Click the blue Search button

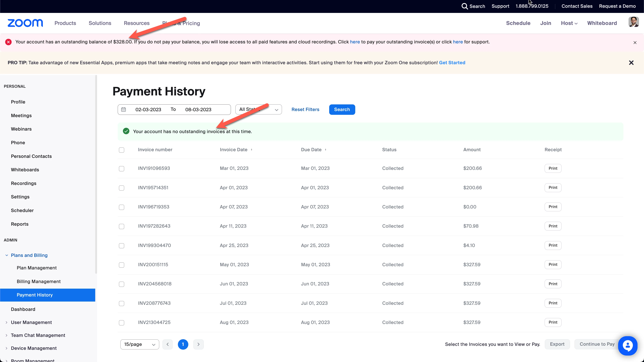point(342,110)
